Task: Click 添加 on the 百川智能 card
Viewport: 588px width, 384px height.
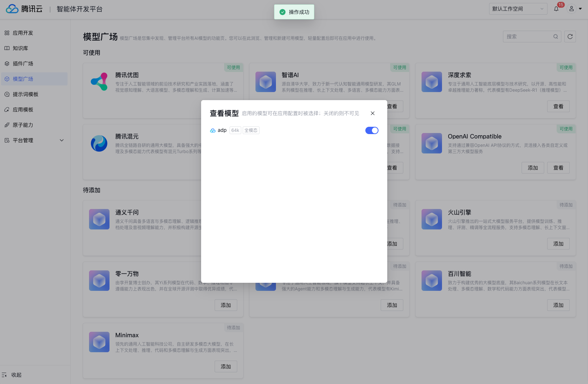Action: coord(558,305)
